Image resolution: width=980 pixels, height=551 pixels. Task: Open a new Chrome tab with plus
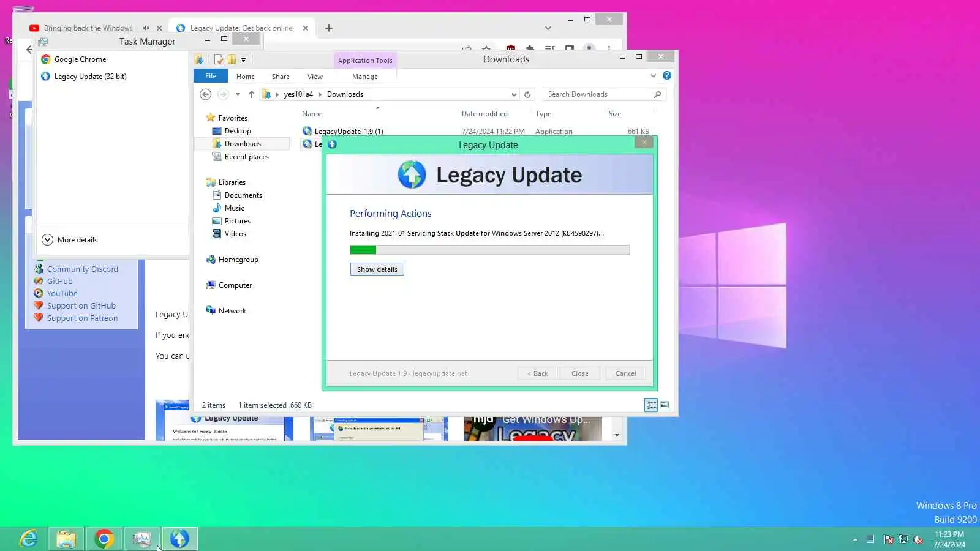[x=329, y=28]
